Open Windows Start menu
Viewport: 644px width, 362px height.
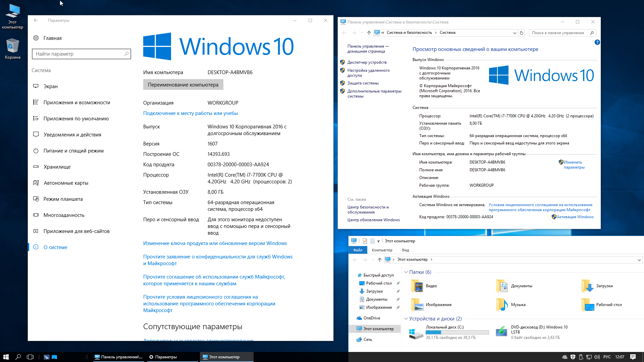coord(6,357)
